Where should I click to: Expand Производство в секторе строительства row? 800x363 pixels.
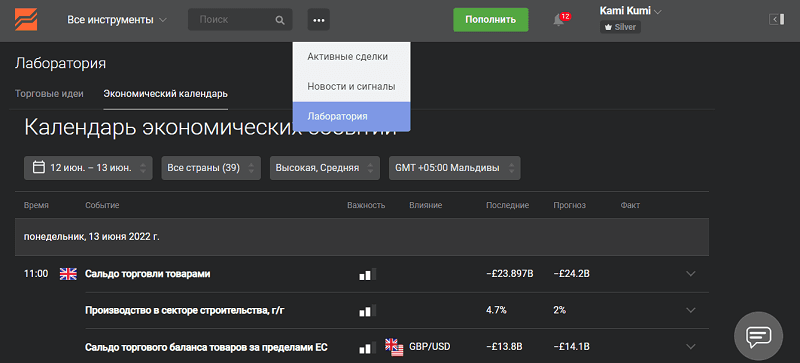(691, 310)
